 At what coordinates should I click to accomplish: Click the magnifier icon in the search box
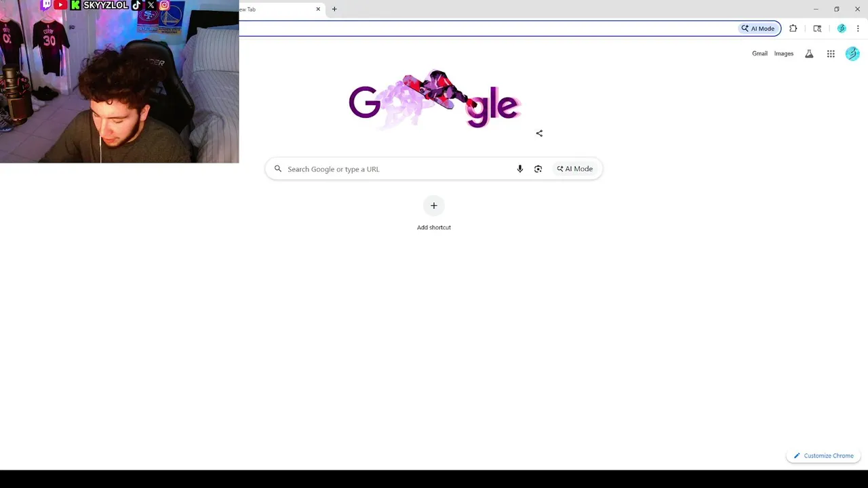pos(277,169)
